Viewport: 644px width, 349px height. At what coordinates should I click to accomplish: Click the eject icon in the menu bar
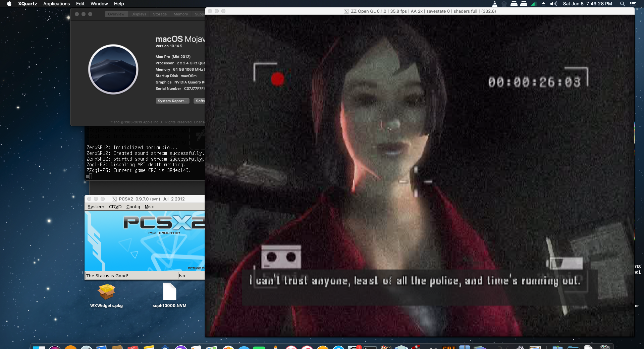pyautogui.click(x=543, y=4)
